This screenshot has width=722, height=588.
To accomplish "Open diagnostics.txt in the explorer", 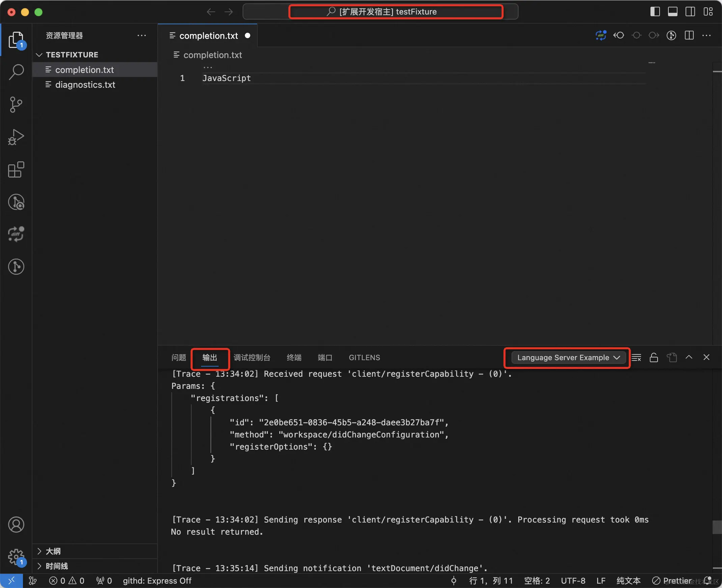I will [x=95, y=84].
